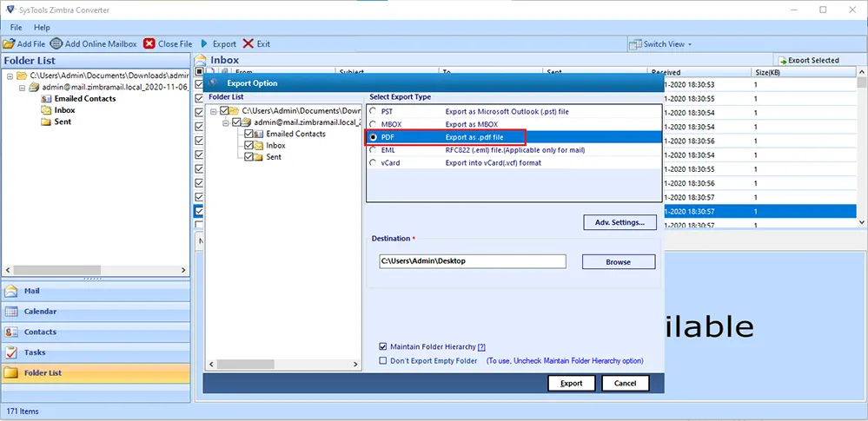The width and height of the screenshot is (868, 421).
Task: Toggle Don't Export Empty Folder checkbox
Action: 382,361
